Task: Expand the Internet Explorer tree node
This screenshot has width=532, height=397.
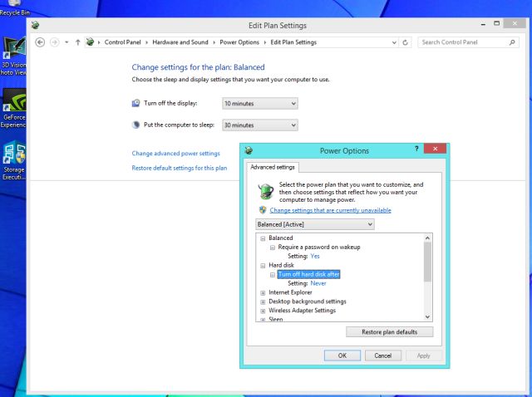Action: click(x=263, y=292)
